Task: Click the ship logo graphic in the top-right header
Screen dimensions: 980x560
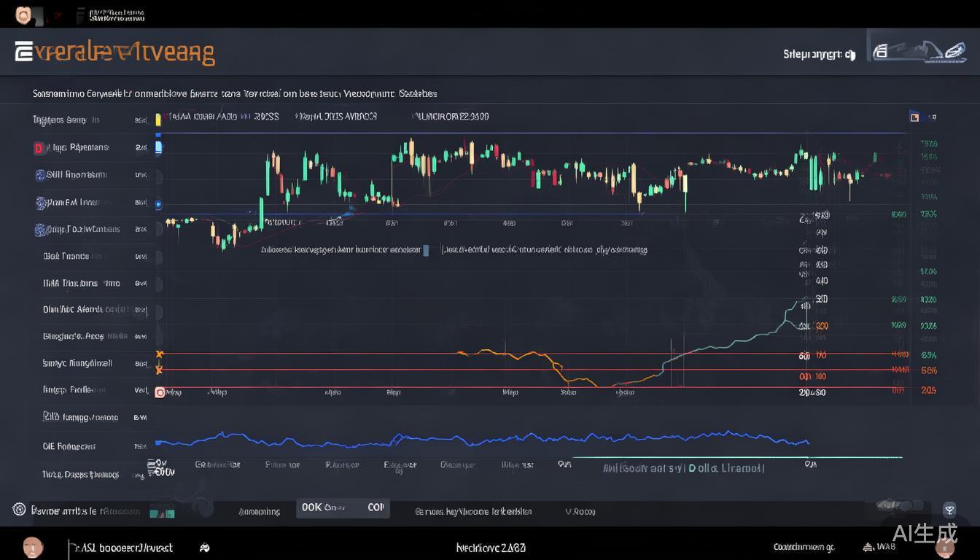Action: tap(919, 52)
